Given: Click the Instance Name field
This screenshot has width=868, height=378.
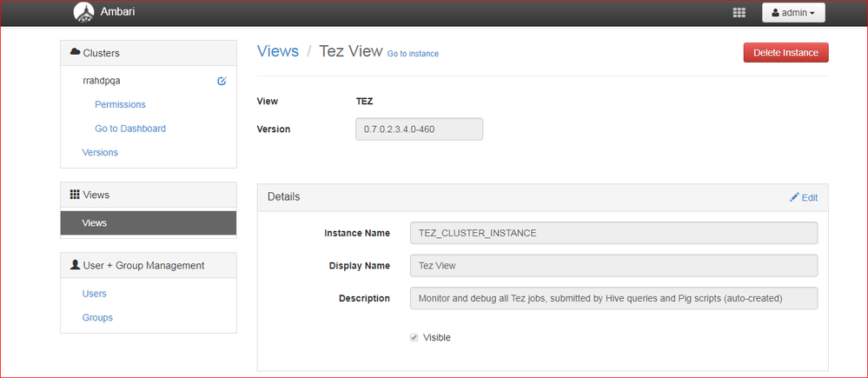Looking at the screenshot, I should tap(614, 233).
